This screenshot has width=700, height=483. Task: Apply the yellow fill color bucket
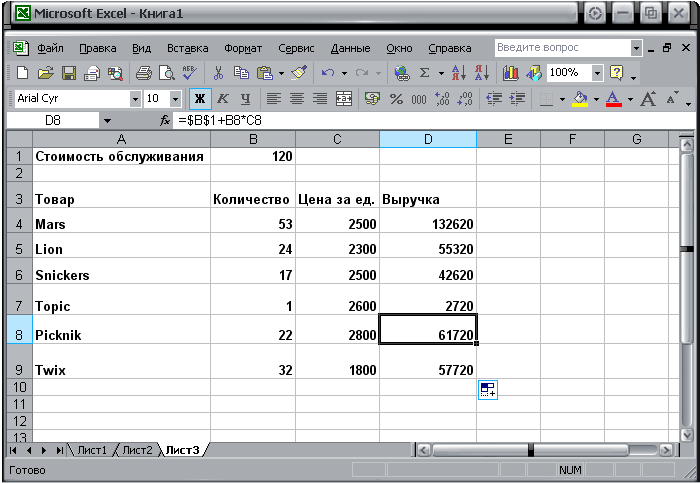(580, 99)
